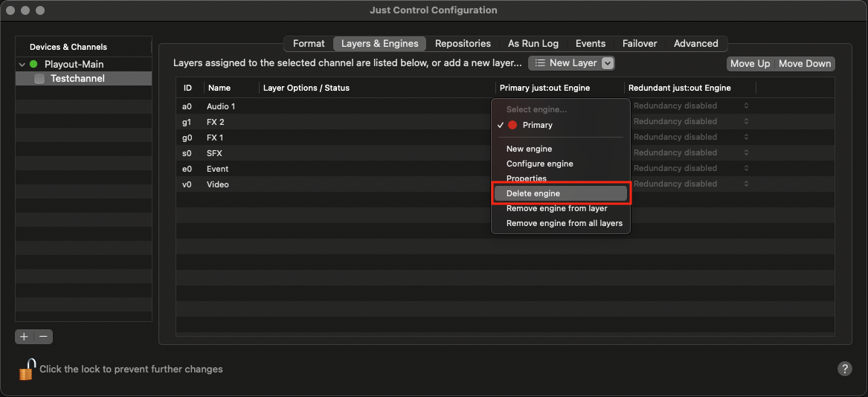Open the Advanced tab
The width and height of the screenshot is (868, 397).
[696, 44]
